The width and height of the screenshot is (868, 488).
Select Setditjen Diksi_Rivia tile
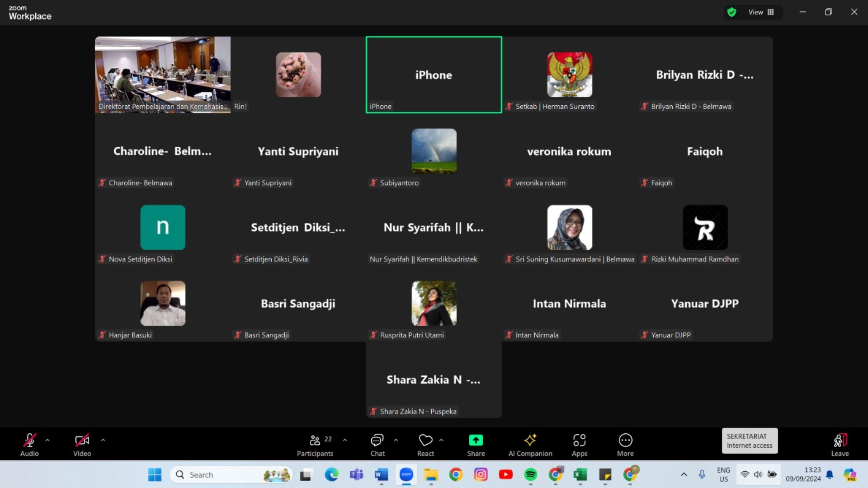click(298, 227)
